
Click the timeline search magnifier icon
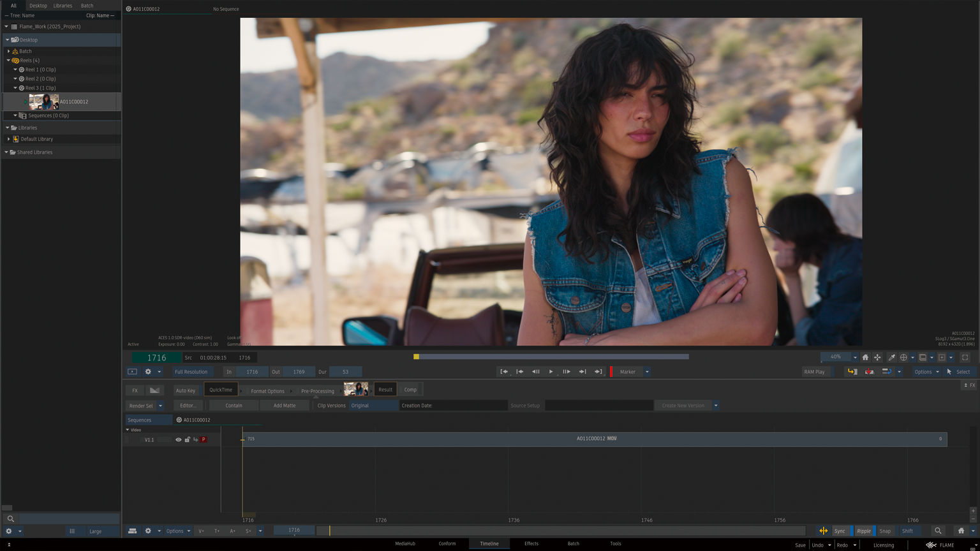[938, 531]
